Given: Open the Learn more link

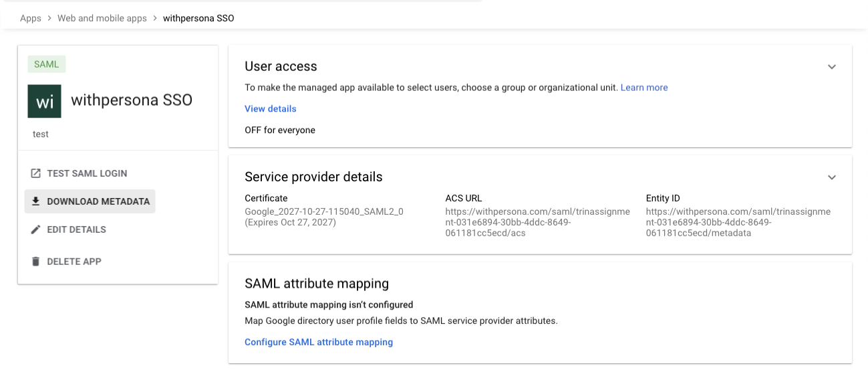Looking at the screenshot, I should point(644,88).
